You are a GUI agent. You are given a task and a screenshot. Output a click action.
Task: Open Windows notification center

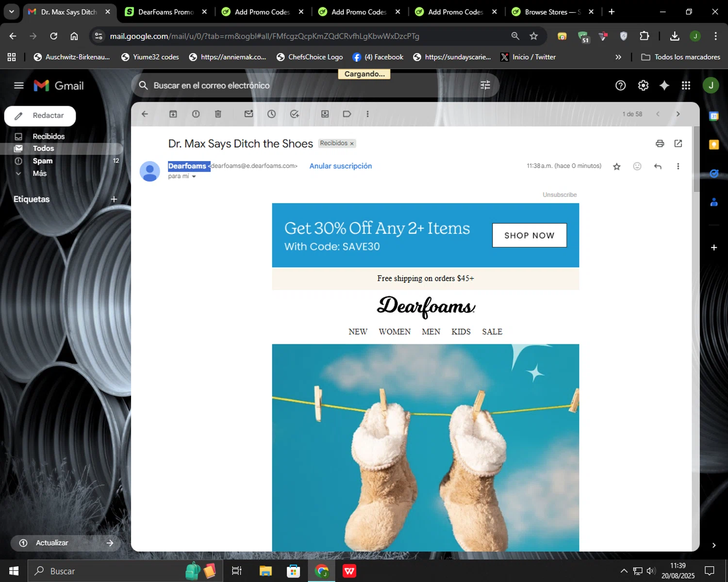[x=710, y=571]
